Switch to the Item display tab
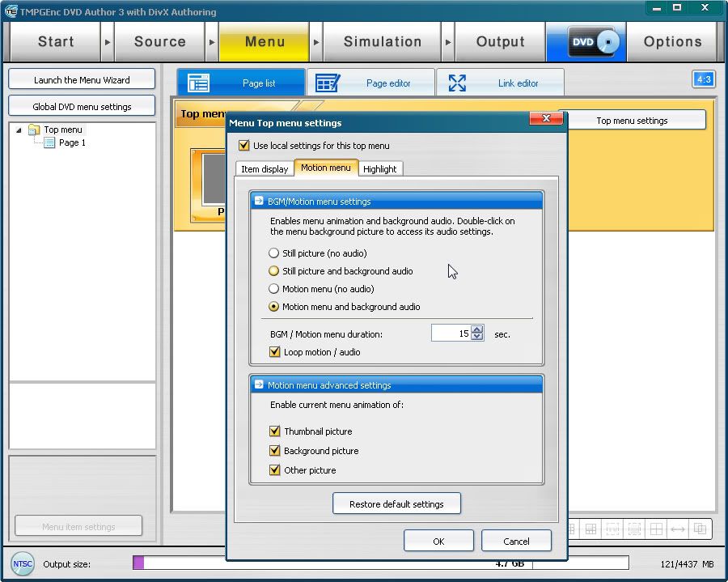Screen dimensions: 728x582 [x=265, y=169]
